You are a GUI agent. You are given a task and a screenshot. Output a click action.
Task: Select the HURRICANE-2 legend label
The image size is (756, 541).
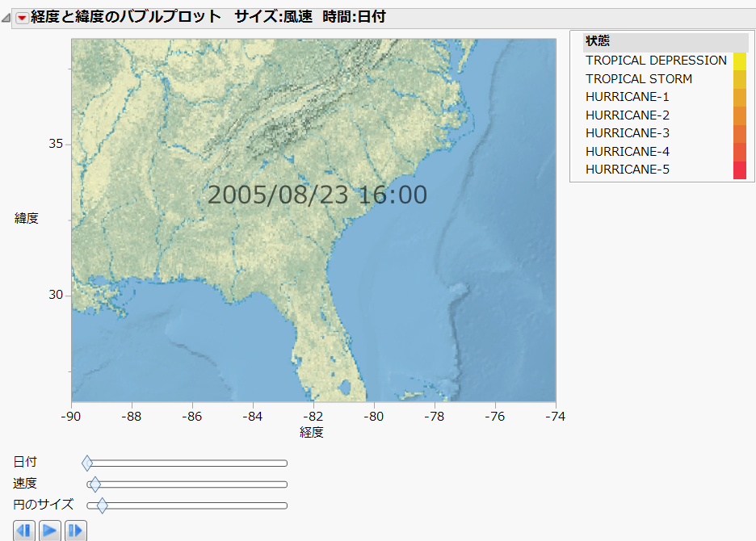[627, 115]
